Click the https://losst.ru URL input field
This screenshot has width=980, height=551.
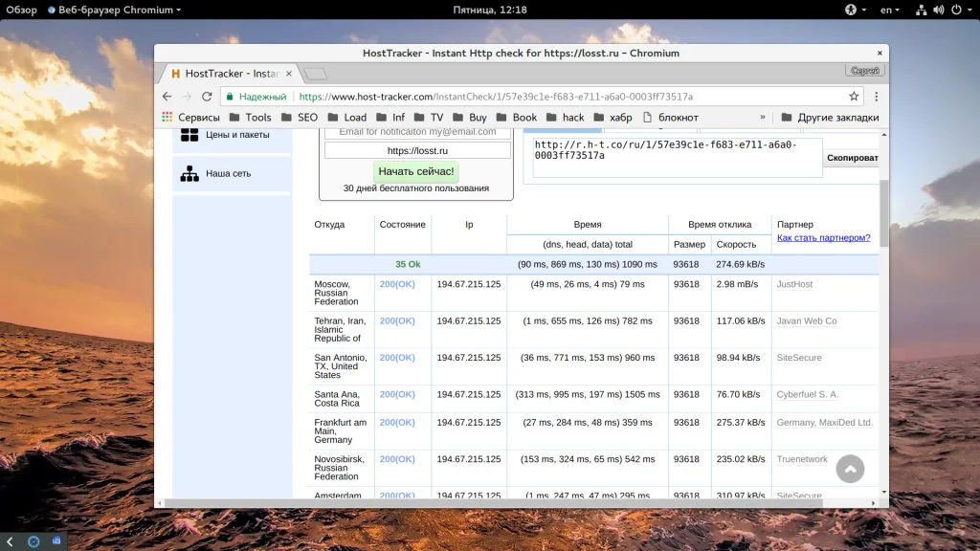click(417, 151)
